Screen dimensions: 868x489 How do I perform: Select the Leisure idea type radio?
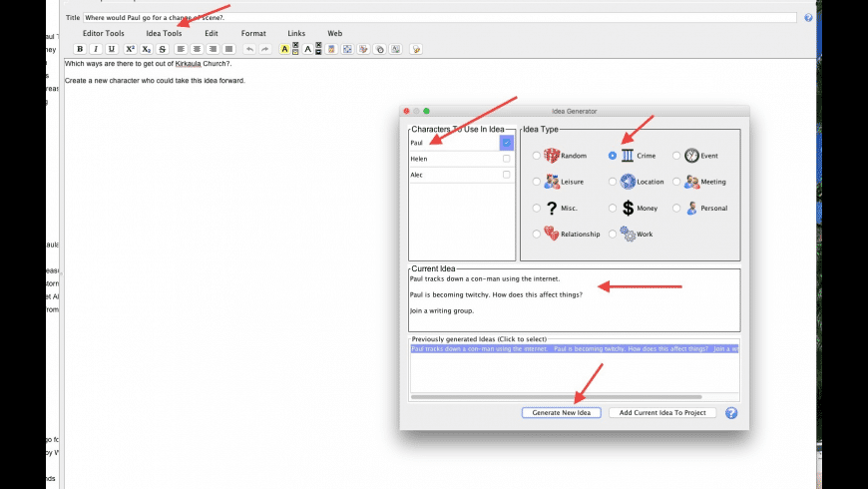pyautogui.click(x=537, y=182)
